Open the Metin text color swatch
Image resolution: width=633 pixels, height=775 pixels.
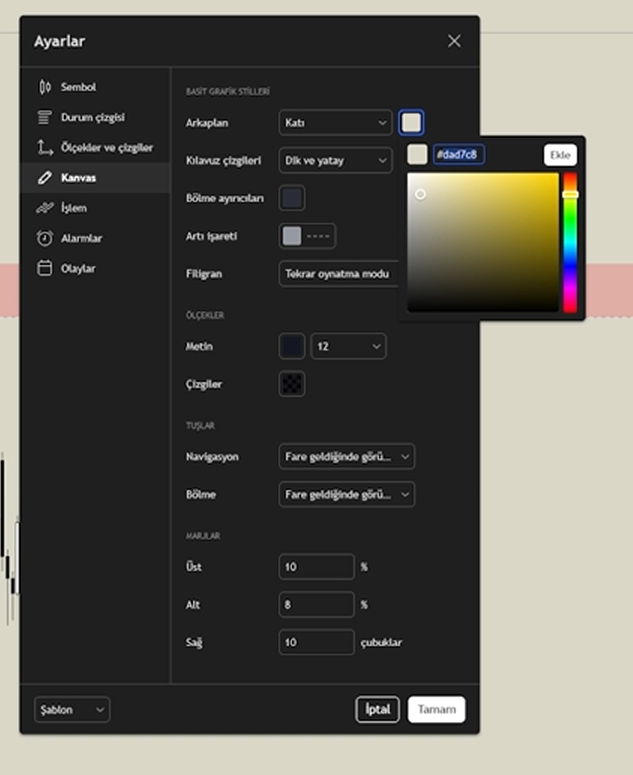[292, 346]
